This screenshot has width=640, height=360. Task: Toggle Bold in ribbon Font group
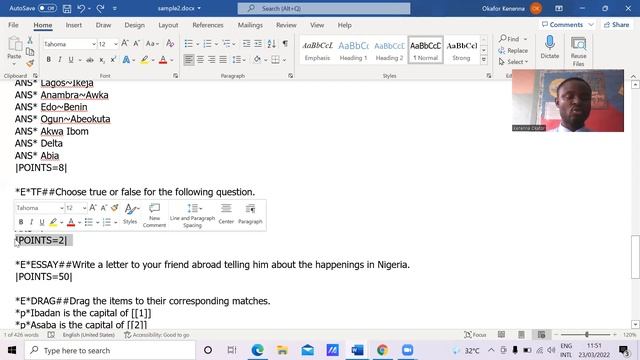pyautogui.click(x=49, y=60)
